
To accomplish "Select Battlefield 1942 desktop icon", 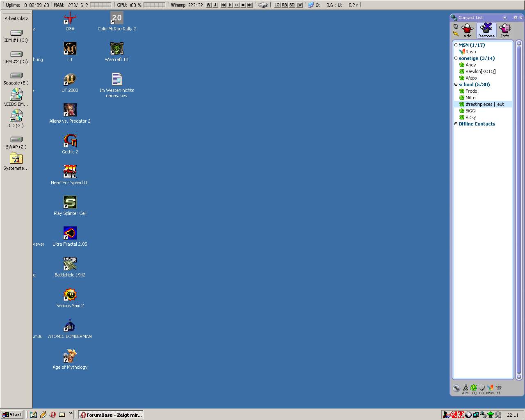I will coord(70,267).
